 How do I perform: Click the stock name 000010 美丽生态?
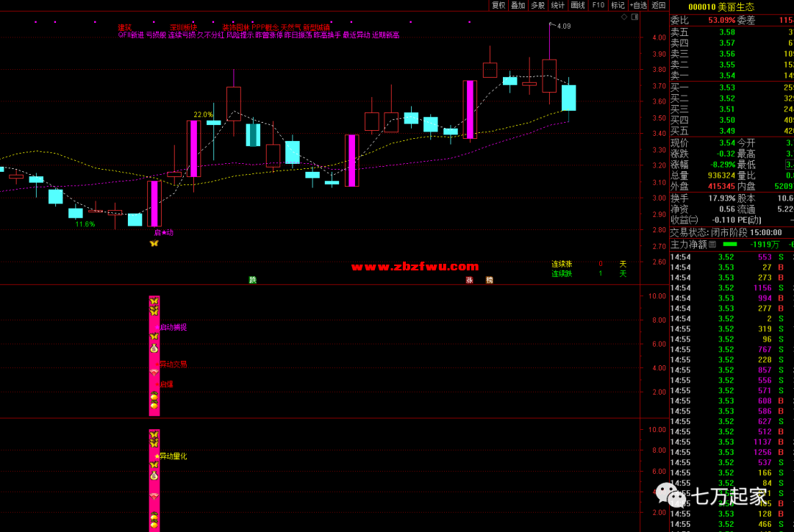coord(732,7)
